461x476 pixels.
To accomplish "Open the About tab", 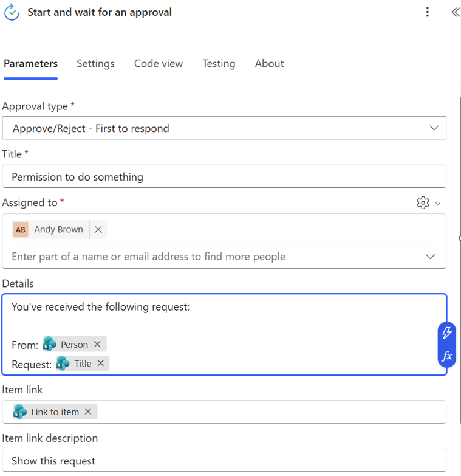I will tap(269, 63).
